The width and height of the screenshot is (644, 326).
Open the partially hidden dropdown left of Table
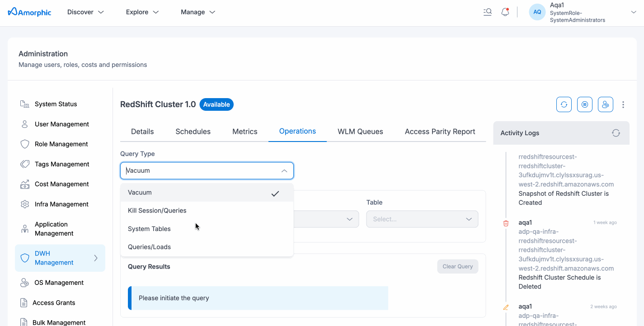click(x=326, y=219)
